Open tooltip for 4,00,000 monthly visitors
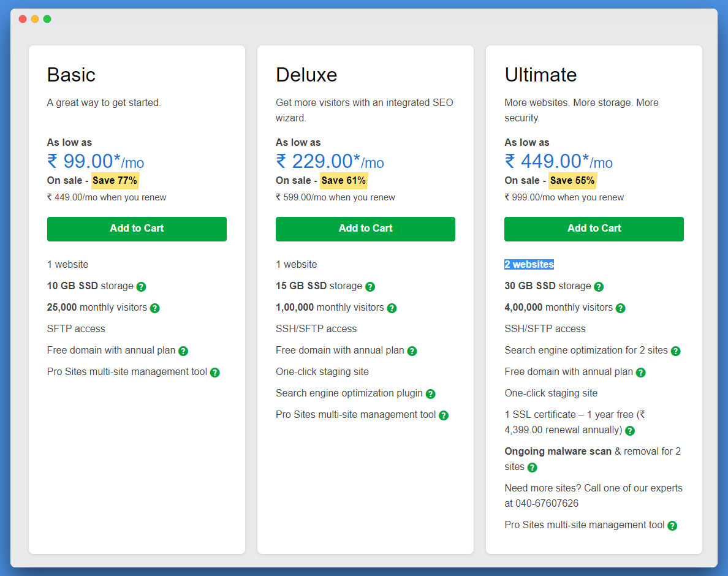This screenshot has height=576, width=728. click(621, 308)
